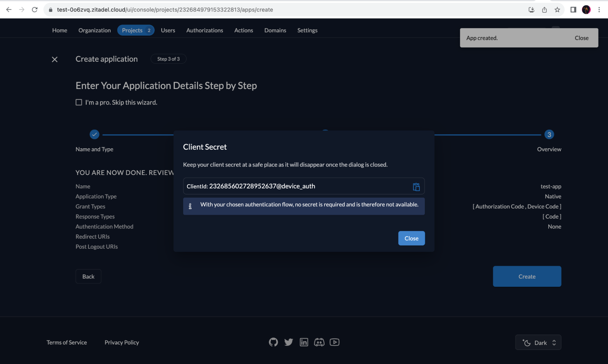Viewport: 608px width, 364px height.
Task: Open the GitHub footer icon
Action: click(x=273, y=342)
